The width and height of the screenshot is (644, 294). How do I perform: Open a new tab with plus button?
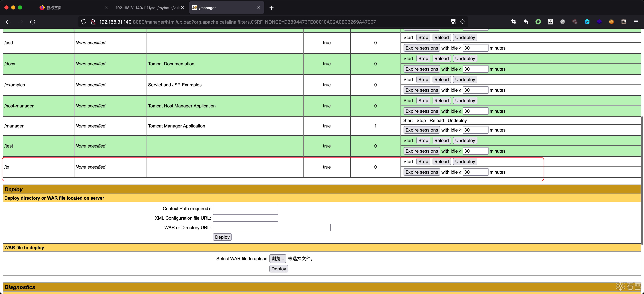coord(271,7)
